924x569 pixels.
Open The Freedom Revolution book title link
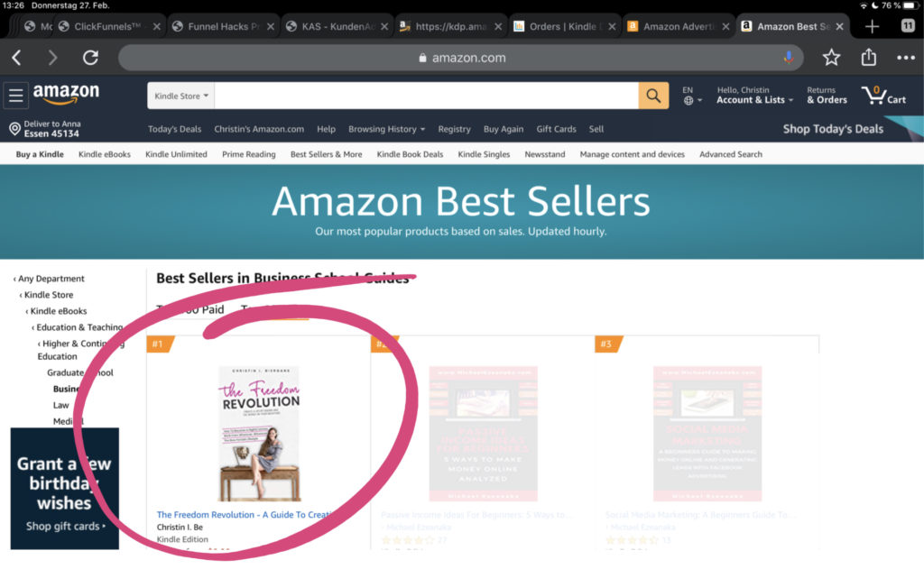coord(243,514)
